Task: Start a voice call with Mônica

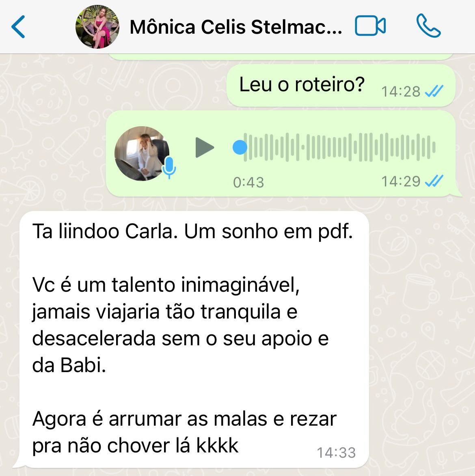Action: tap(429, 26)
